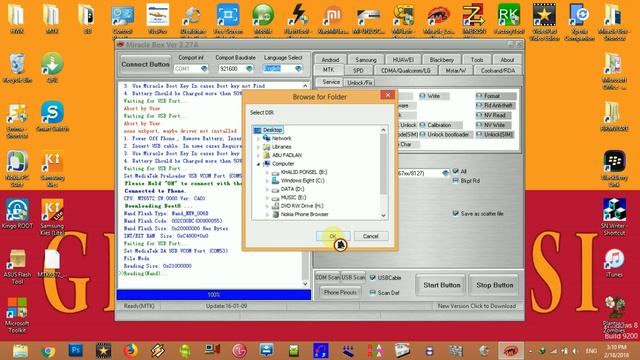This screenshot has width=640, height=360.
Task: Expand the Windows Eight (C:) drive
Action: [x=267, y=180]
